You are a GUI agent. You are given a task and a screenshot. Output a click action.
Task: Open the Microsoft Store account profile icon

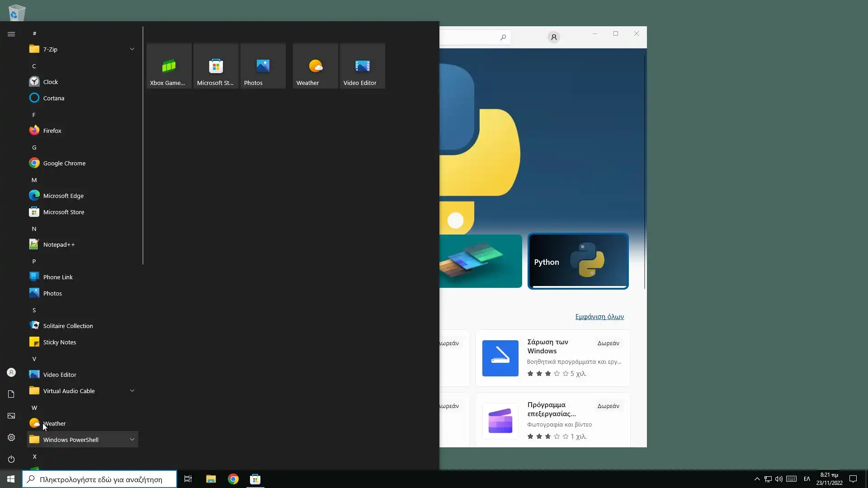pyautogui.click(x=554, y=37)
